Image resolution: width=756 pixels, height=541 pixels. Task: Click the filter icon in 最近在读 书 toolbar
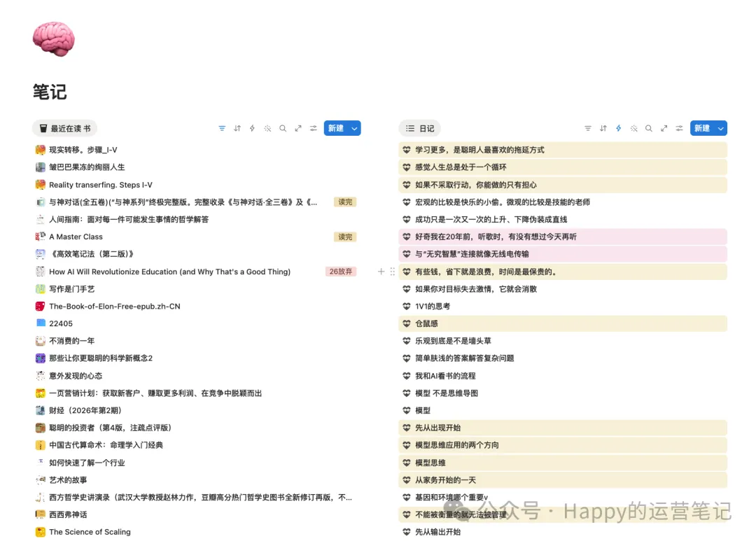point(222,129)
